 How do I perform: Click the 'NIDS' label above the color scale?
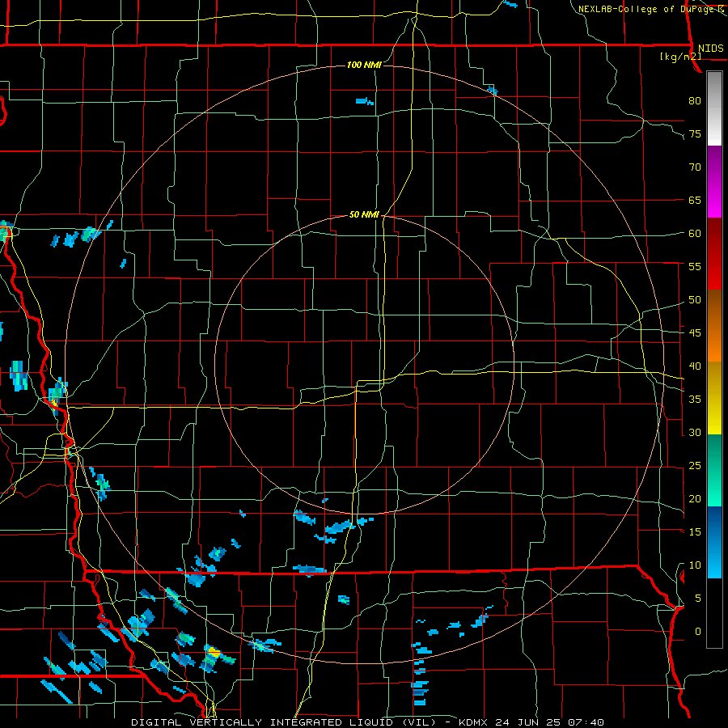(x=711, y=49)
